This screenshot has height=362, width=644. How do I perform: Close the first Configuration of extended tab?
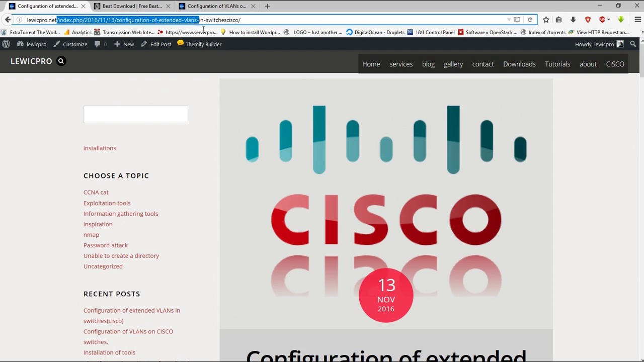(83, 6)
